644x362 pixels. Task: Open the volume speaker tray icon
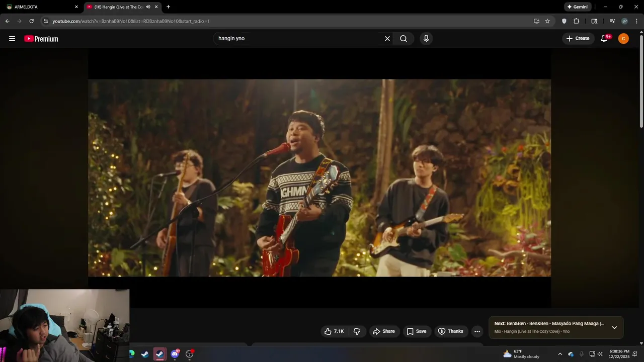[600, 354]
